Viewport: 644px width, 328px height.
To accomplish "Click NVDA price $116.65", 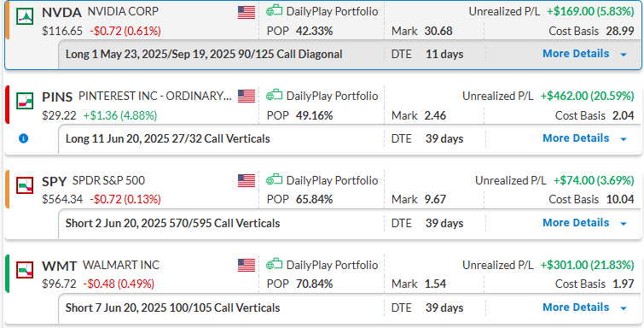I will click(x=62, y=31).
